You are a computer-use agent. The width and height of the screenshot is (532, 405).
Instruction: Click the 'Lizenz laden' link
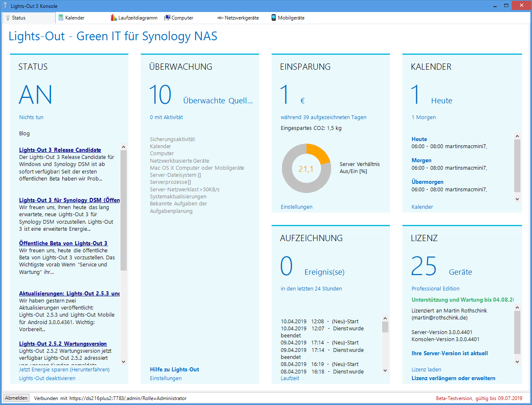point(427,370)
